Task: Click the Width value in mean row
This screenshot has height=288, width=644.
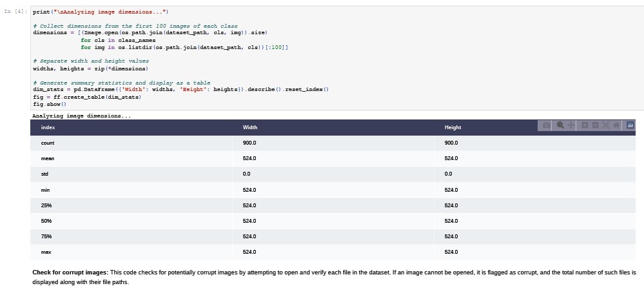Action: click(x=249, y=158)
